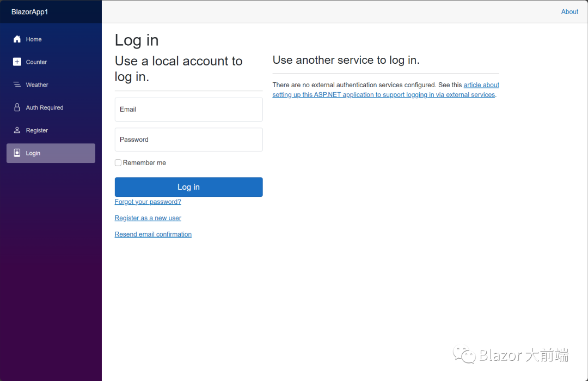Click the Counter plus-square icon
Viewport: 588px width, 381px height.
point(17,62)
